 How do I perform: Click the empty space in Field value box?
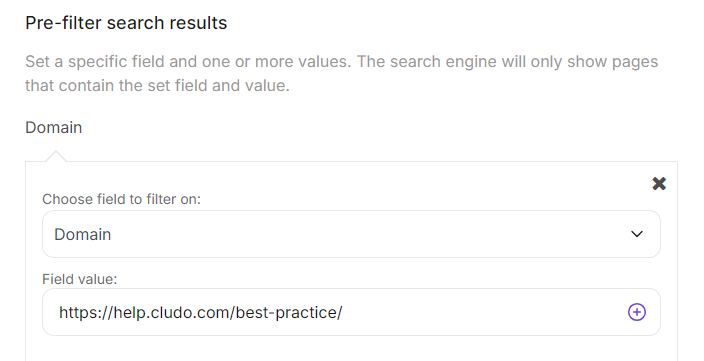coord(483,312)
